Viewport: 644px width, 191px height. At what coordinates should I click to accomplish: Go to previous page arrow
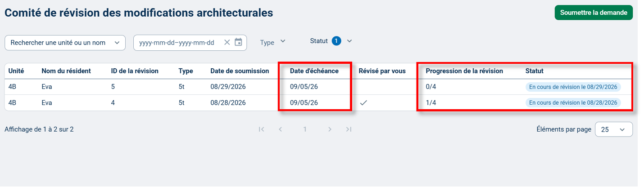click(x=281, y=129)
